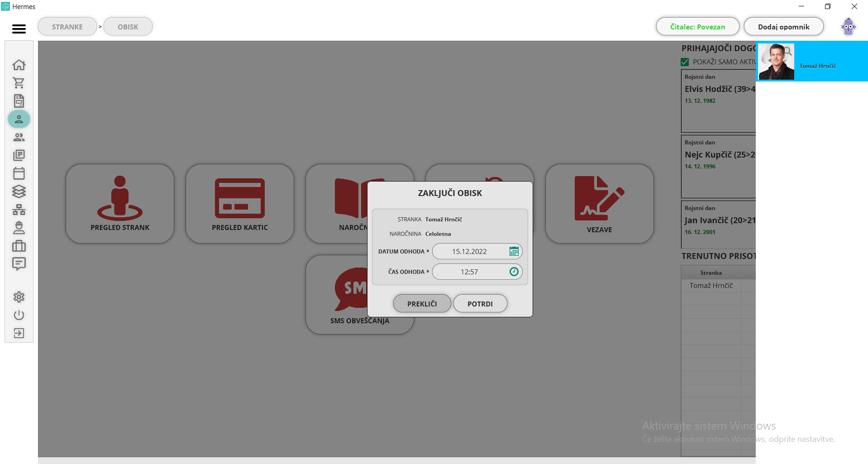The width and height of the screenshot is (868, 464).
Task: Open the chat message sidebar icon
Action: 19,264
